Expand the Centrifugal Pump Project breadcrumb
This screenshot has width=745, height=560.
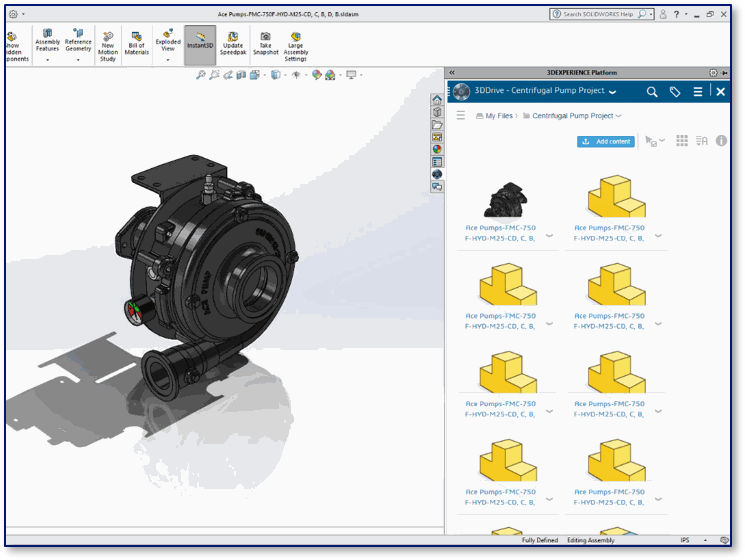618,116
